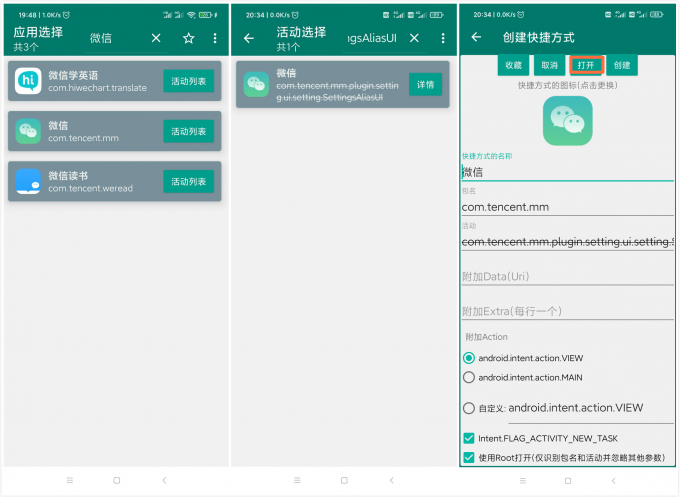Open 活动列表 for com.tencent.mm
680x497 pixels.
click(189, 131)
